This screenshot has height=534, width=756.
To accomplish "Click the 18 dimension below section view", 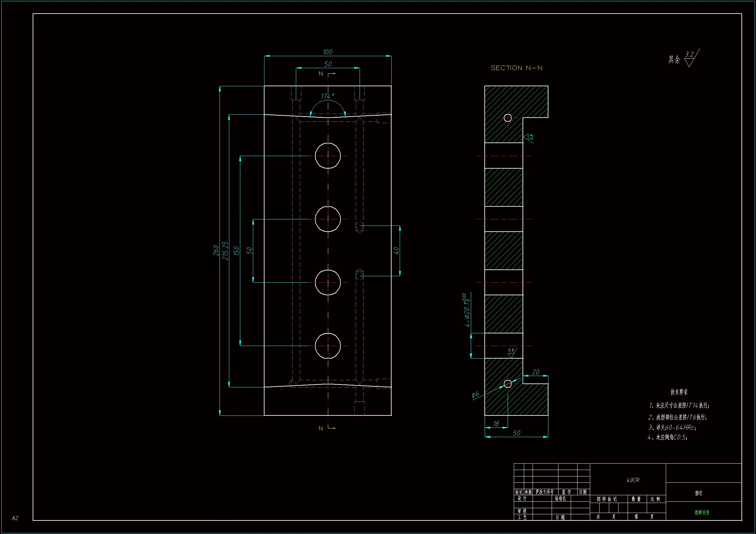I will pyautogui.click(x=496, y=424).
